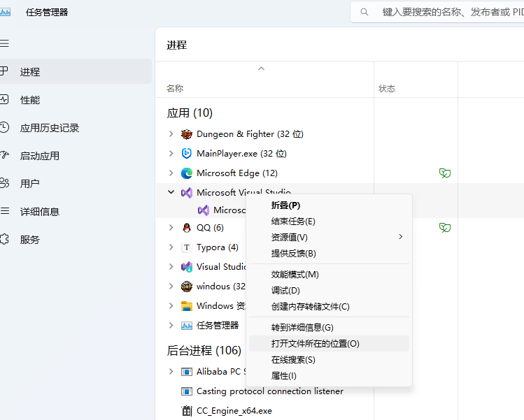Open 启动应用 in sidebar
524x420 pixels.
click(x=40, y=156)
